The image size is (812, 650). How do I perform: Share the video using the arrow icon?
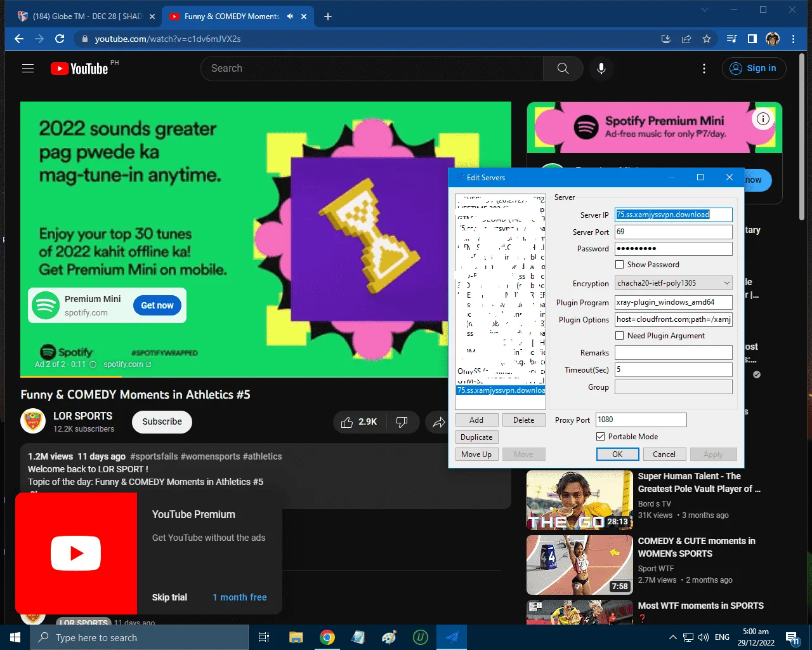[x=438, y=422]
